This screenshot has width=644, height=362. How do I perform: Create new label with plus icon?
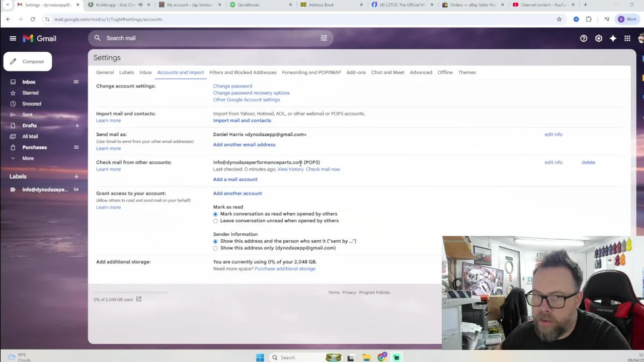[76, 176]
